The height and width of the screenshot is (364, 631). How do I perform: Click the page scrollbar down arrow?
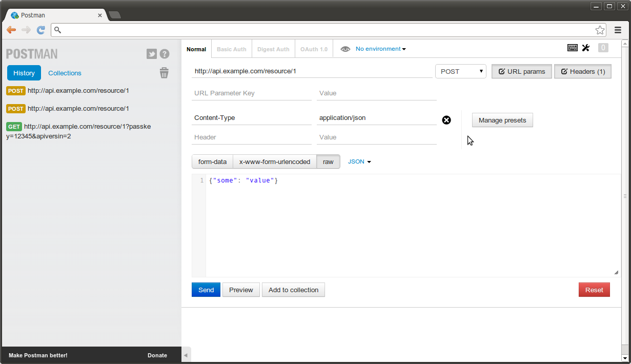point(625,358)
